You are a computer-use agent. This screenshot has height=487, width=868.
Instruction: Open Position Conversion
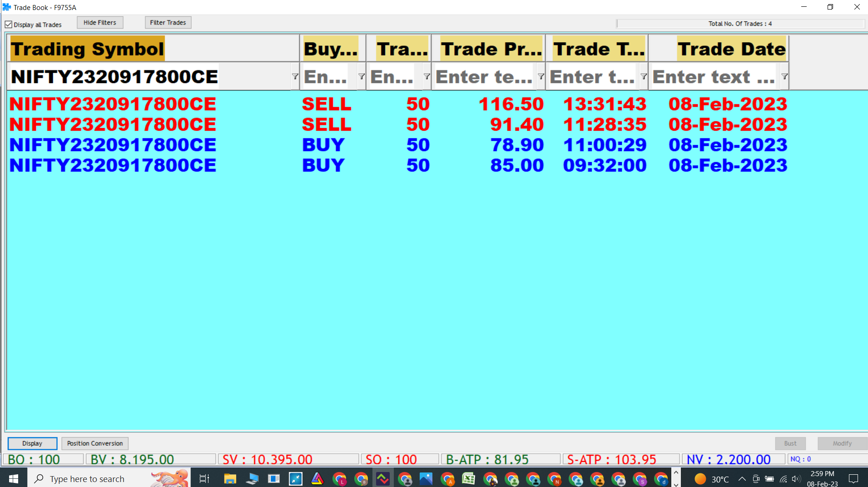coord(95,443)
